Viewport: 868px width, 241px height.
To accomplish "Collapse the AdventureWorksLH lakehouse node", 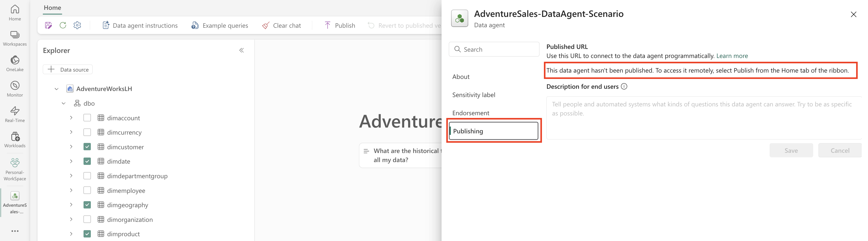I will (x=57, y=89).
